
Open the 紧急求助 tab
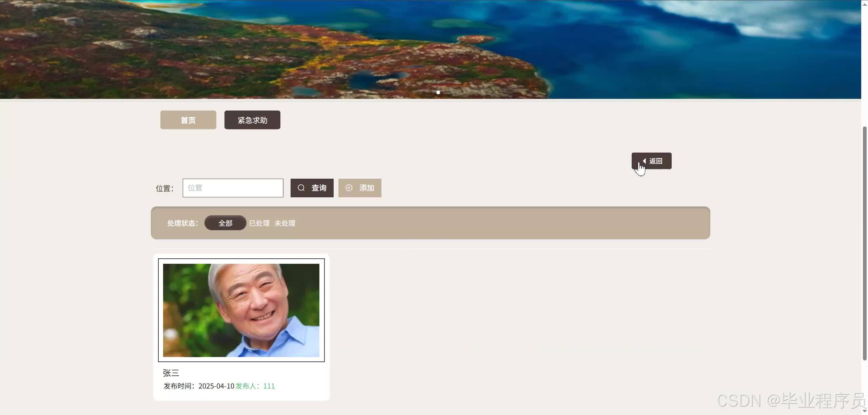(x=252, y=120)
